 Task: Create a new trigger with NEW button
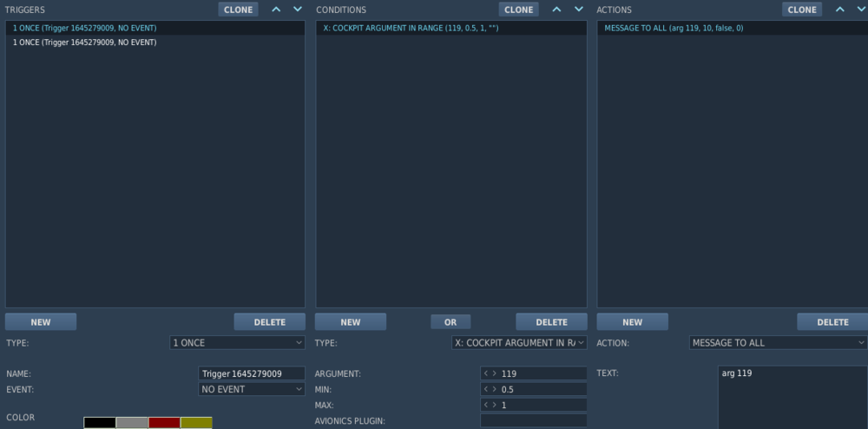41,322
